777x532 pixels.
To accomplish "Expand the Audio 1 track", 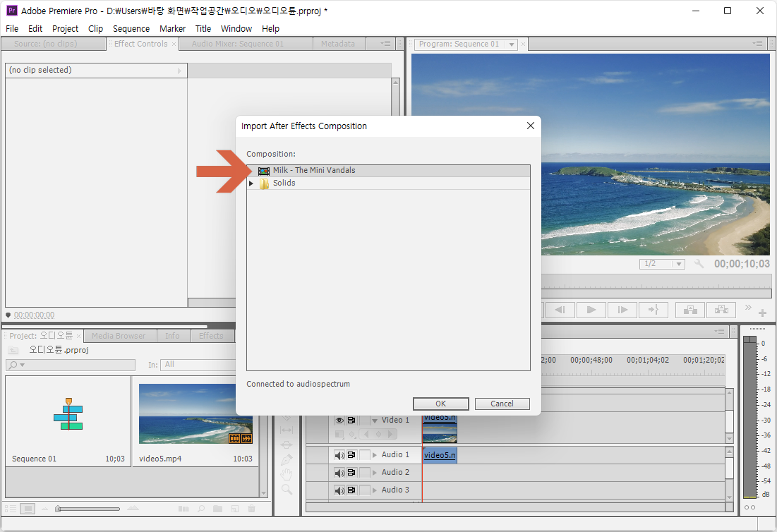I will (375, 454).
